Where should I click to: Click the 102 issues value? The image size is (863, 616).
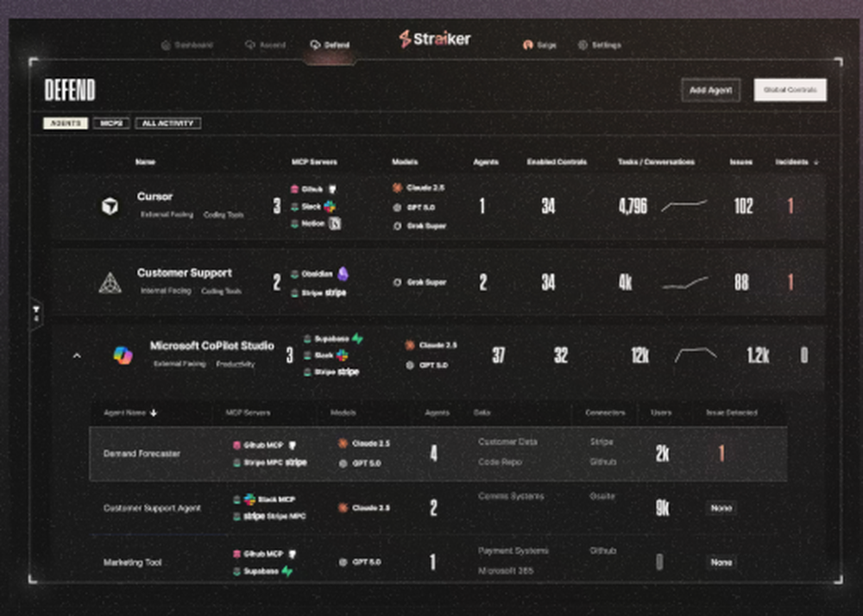pyautogui.click(x=743, y=206)
